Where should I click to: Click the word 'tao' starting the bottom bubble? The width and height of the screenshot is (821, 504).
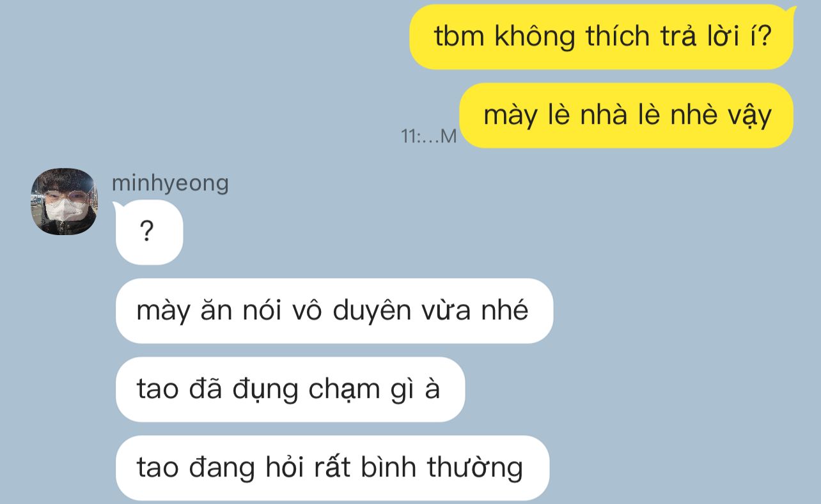(158, 468)
